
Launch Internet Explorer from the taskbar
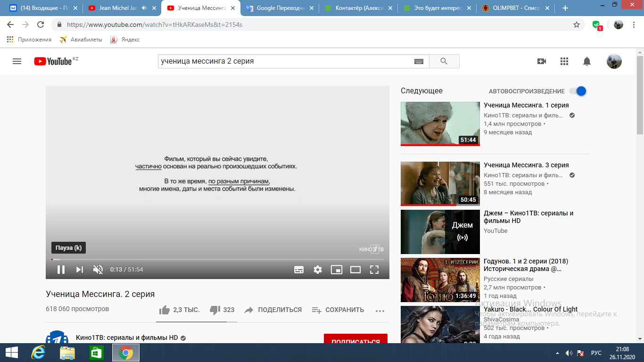pos(38,353)
